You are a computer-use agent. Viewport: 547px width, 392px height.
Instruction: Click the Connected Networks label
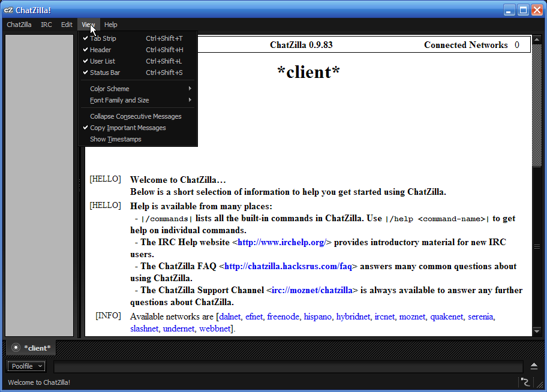[465, 45]
